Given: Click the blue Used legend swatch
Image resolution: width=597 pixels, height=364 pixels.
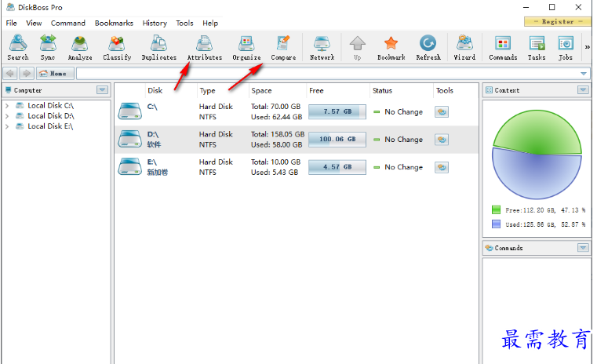Looking at the screenshot, I should click(496, 224).
